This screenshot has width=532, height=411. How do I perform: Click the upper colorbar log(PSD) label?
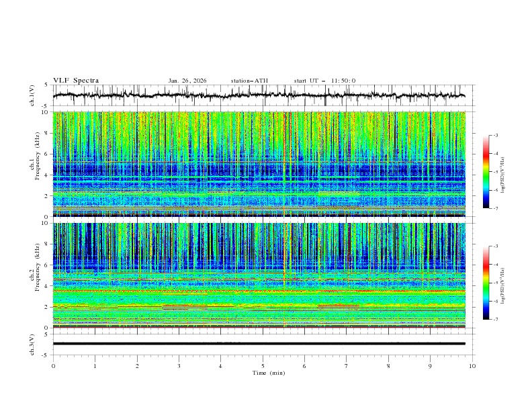(502, 175)
